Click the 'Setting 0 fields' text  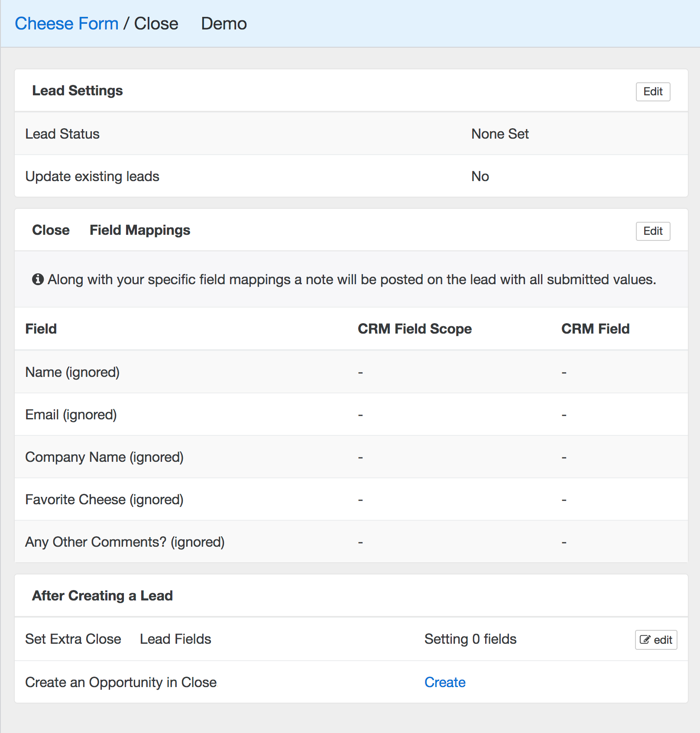[470, 639]
